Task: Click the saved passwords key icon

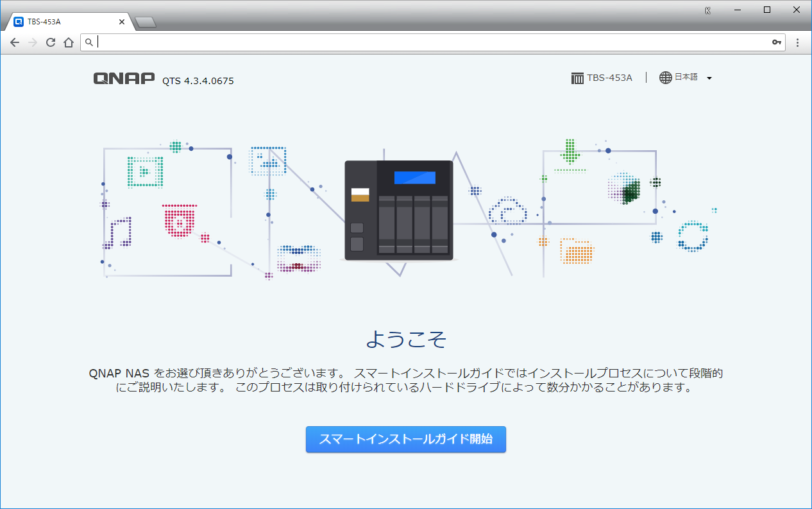Action: [x=777, y=42]
